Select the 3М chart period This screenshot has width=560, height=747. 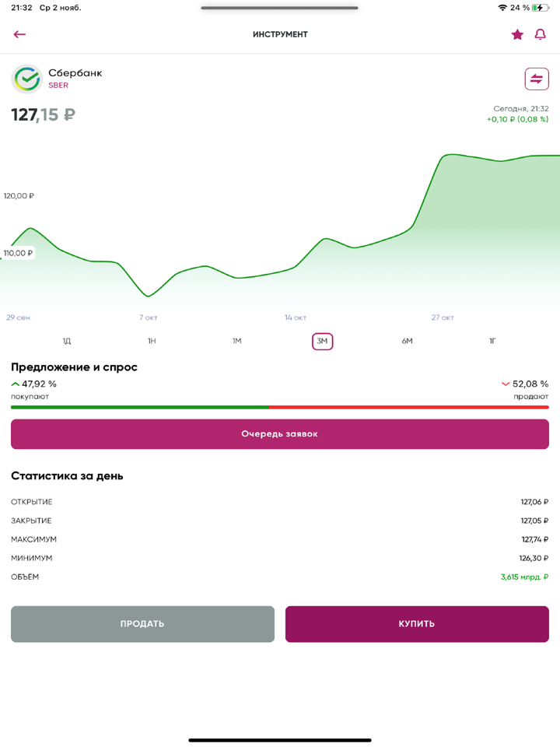point(322,342)
